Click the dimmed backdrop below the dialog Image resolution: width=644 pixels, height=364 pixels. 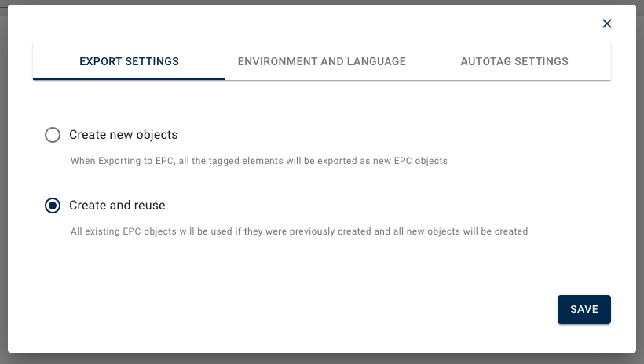(x=322, y=359)
